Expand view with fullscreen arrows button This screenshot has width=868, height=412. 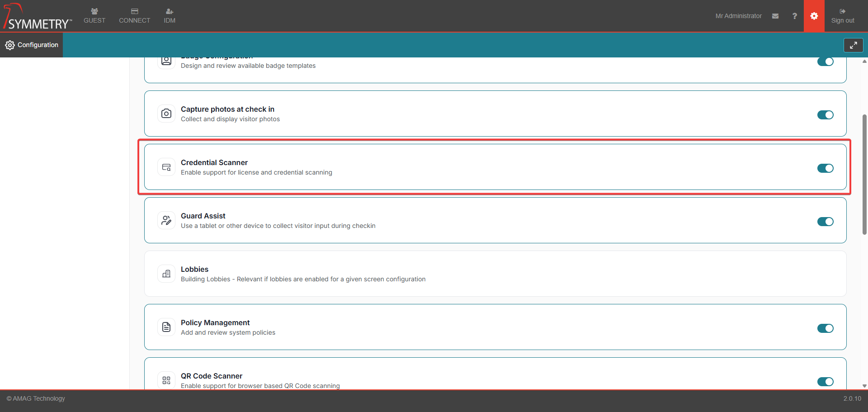[x=853, y=45]
